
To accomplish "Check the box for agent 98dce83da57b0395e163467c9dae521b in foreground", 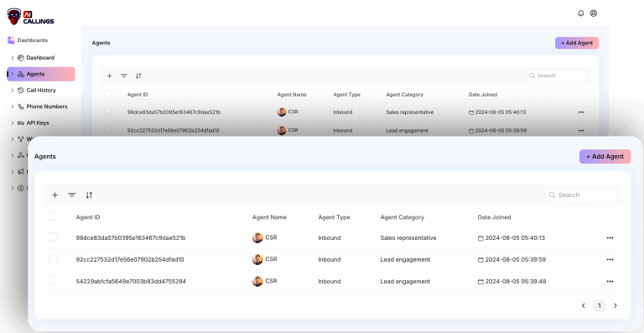I will pyautogui.click(x=53, y=237).
